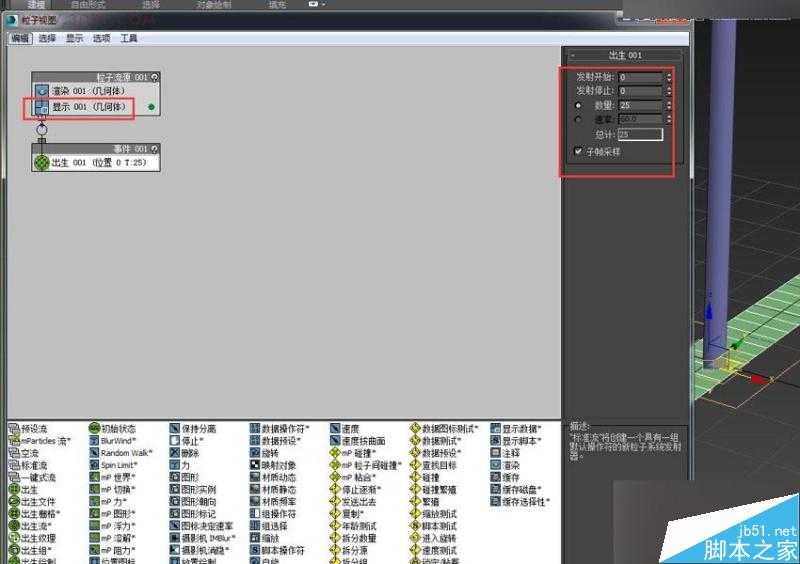
Task: Click the 速度按曲面 label in depot
Action: click(363, 441)
